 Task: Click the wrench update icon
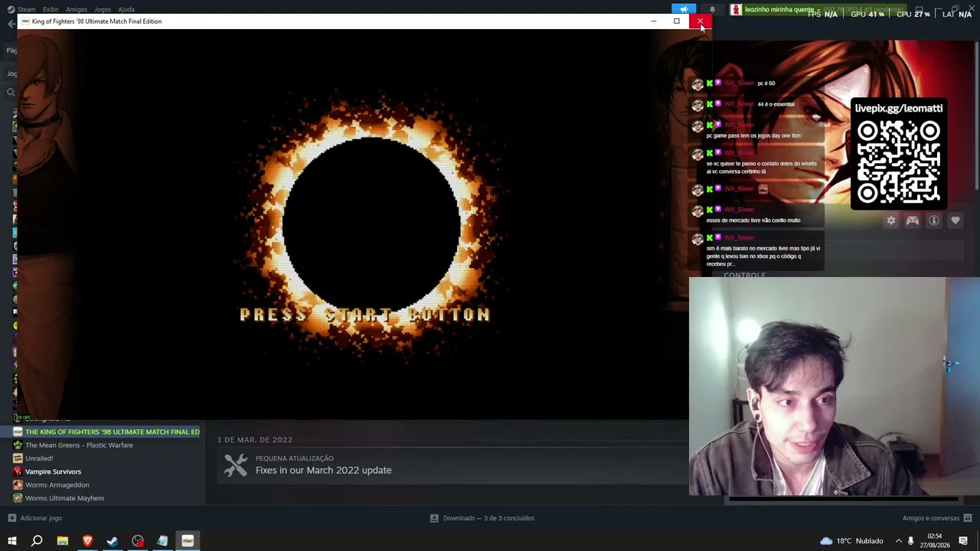coord(236,465)
